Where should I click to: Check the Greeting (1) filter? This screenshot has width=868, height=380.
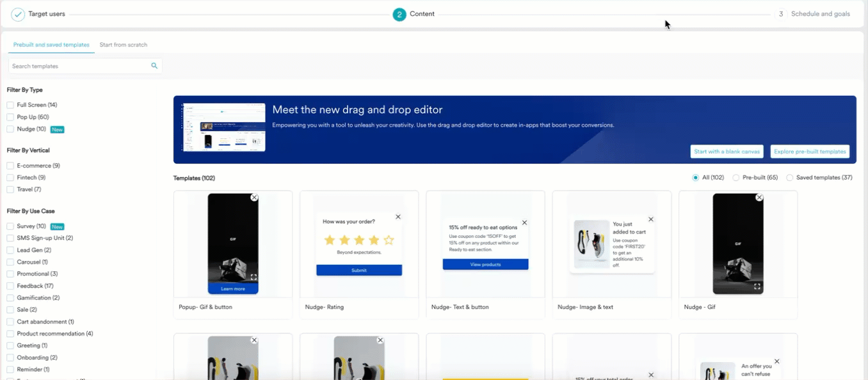(x=10, y=345)
